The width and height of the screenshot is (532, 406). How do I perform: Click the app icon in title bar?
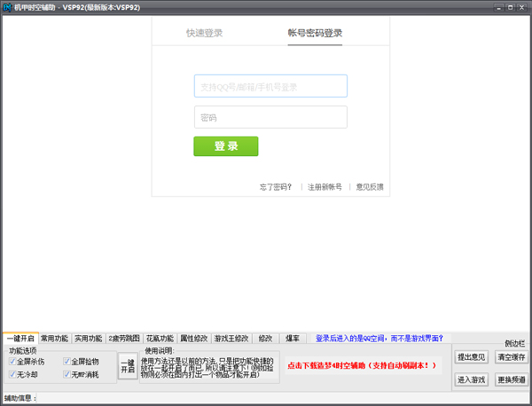pyautogui.click(x=7, y=7)
